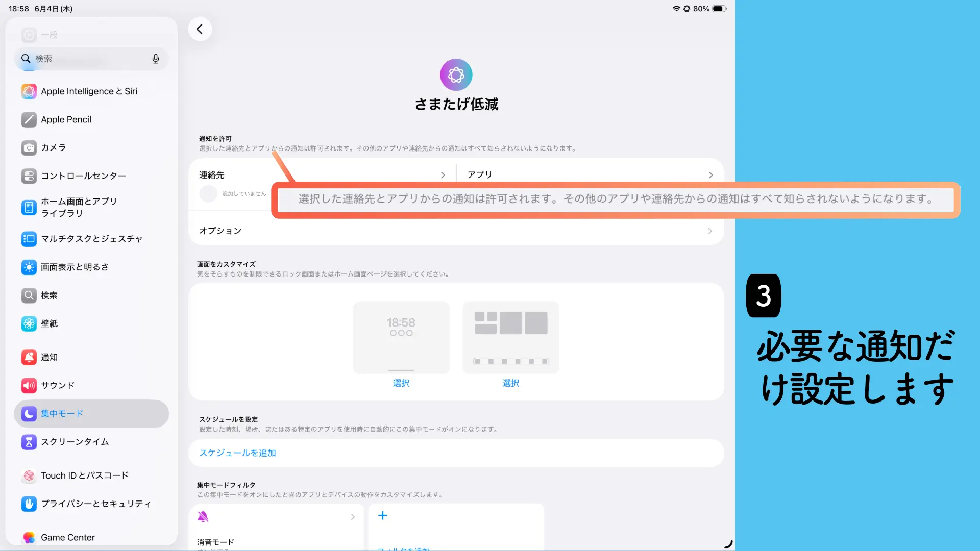Screen dimensions: 980x551
Task: Click the カメラ camera icon
Action: click(29, 147)
